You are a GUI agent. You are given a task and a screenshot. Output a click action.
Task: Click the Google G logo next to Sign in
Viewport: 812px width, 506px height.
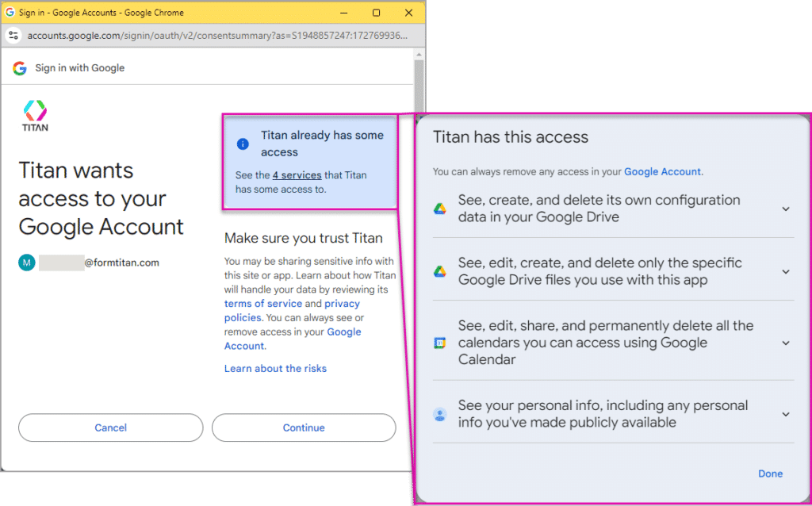click(x=19, y=68)
